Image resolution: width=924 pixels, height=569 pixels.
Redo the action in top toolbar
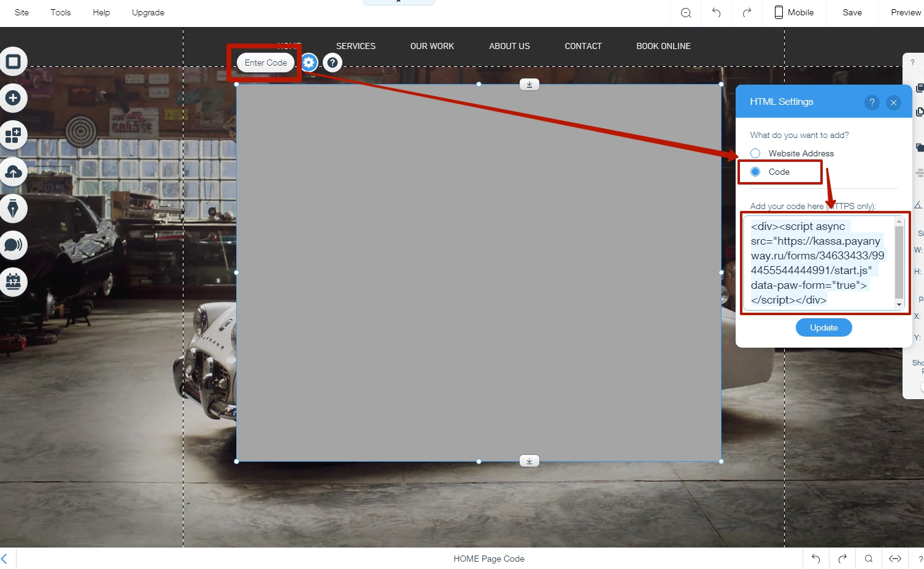(x=747, y=13)
